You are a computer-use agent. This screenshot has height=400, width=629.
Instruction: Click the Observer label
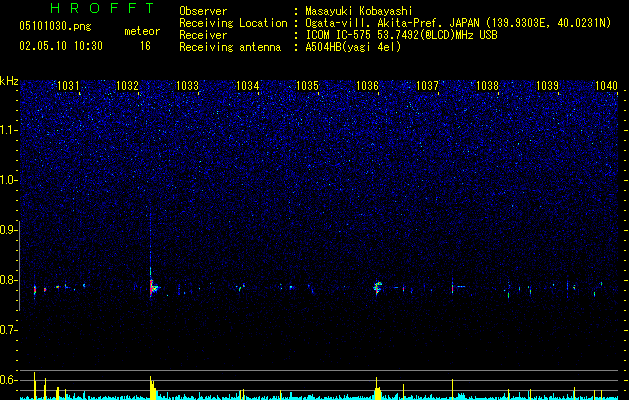(x=203, y=11)
